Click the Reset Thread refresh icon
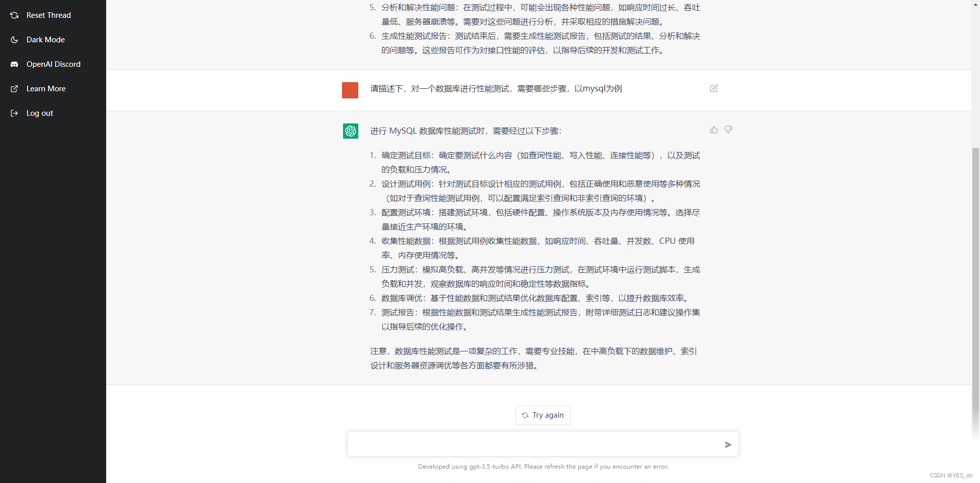This screenshot has height=483, width=980. (14, 15)
